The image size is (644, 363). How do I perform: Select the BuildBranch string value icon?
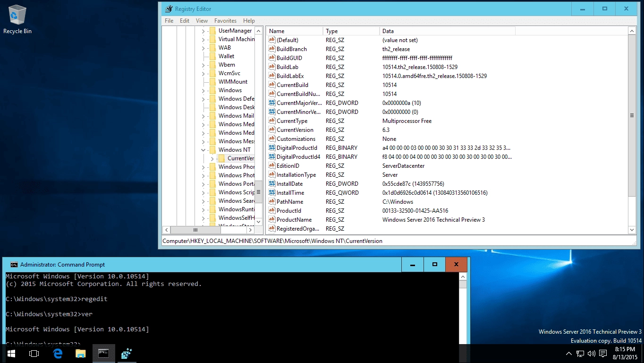pyautogui.click(x=272, y=49)
